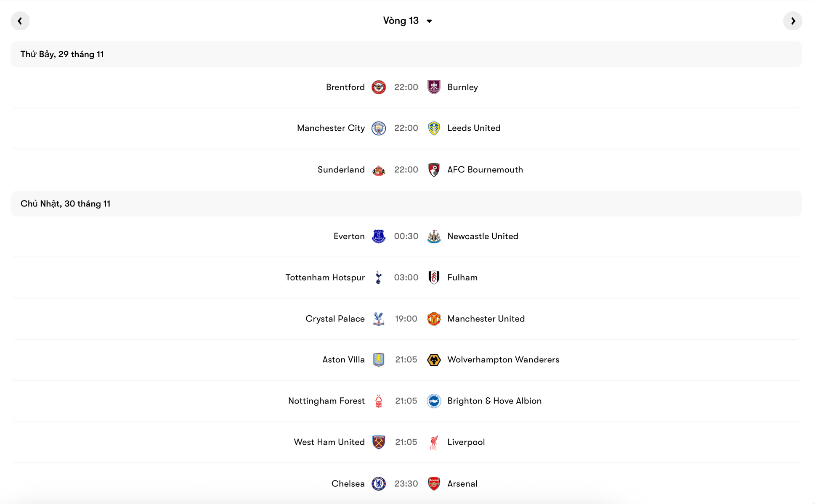Open the Chelsea team page
The image size is (815, 504).
click(x=348, y=483)
